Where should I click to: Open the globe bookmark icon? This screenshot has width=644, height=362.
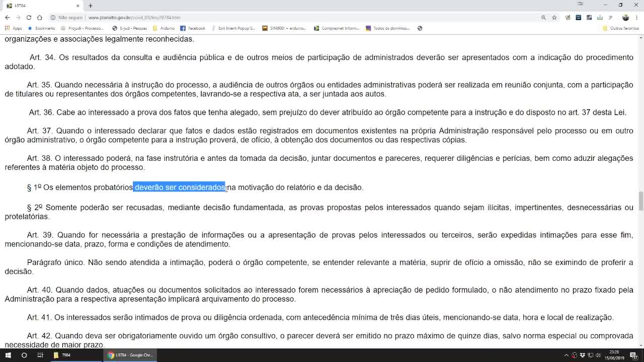[x=420, y=28]
